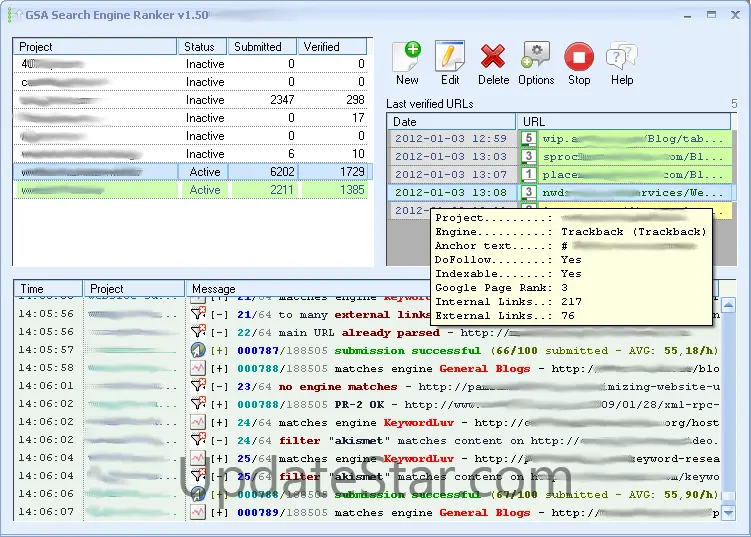Click the PageRank 1 icon in URL list

[x=528, y=175]
